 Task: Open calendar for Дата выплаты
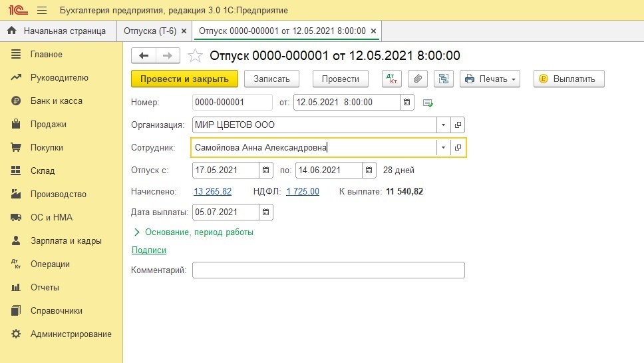click(x=265, y=212)
